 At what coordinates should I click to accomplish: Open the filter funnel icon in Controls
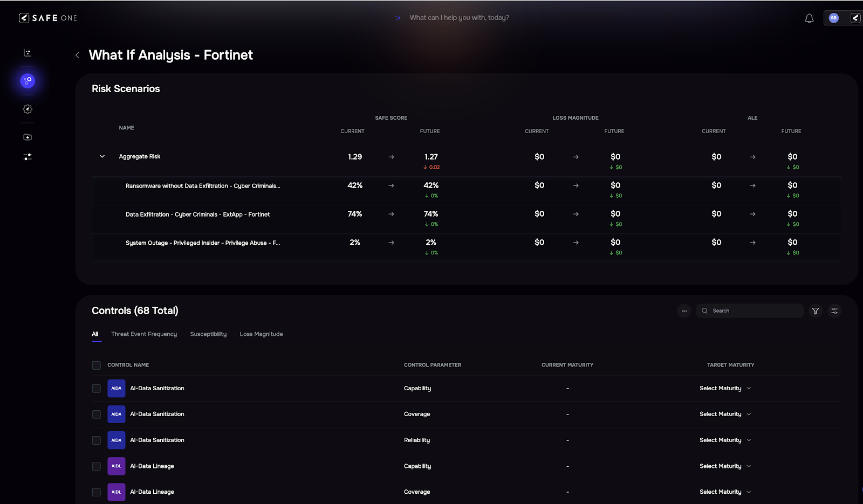pyautogui.click(x=816, y=311)
